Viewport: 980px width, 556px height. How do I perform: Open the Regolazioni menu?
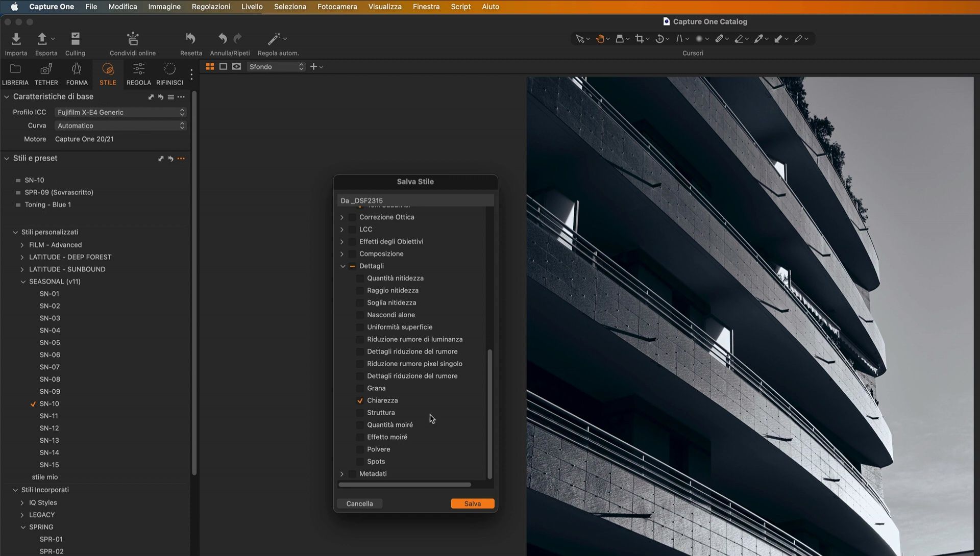pos(211,7)
